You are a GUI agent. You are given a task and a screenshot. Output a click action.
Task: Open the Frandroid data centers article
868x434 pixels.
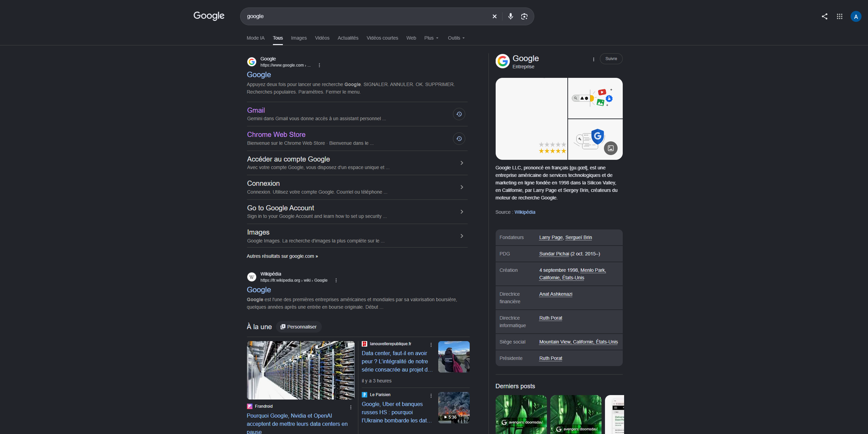coord(297,424)
